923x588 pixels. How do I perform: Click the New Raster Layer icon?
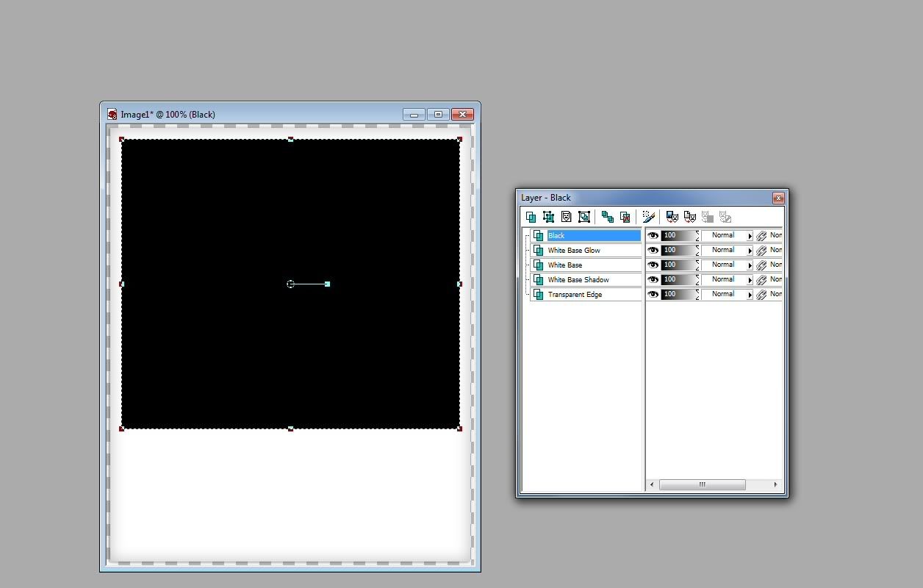(531, 217)
